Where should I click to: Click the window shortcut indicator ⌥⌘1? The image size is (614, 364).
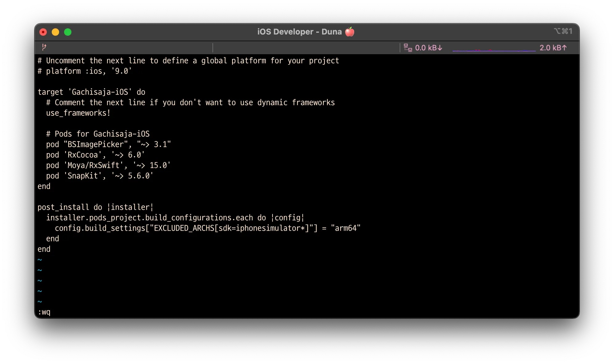[563, 31]
